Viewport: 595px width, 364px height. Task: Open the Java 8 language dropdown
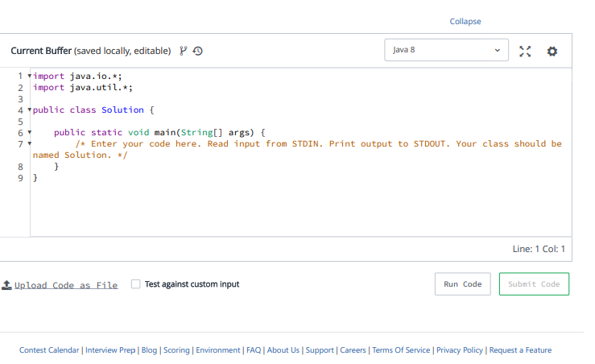pos(446,50)
